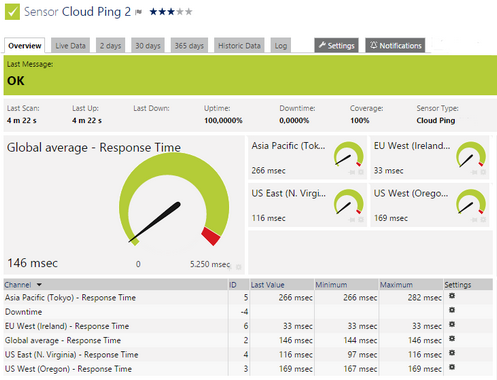Open channel settings gear for EU West (Ireland) row
This screenshot has width=497, height=380.
coord(452,324)
